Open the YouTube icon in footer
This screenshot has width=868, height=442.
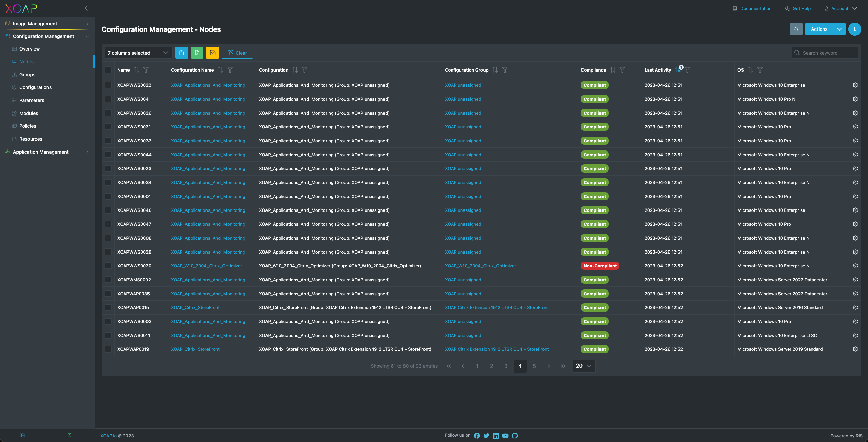click(505, 436)
